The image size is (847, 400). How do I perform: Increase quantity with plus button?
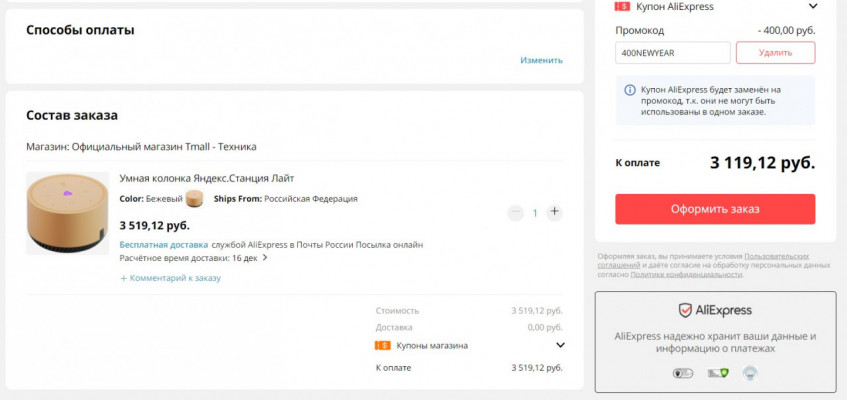[x=554, y=212]
